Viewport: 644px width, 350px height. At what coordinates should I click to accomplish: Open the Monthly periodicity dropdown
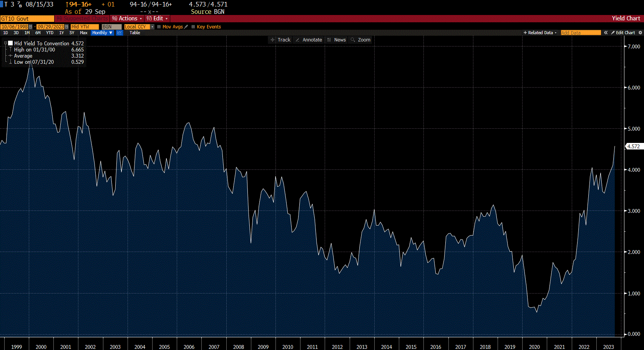(x=102, y=33)
